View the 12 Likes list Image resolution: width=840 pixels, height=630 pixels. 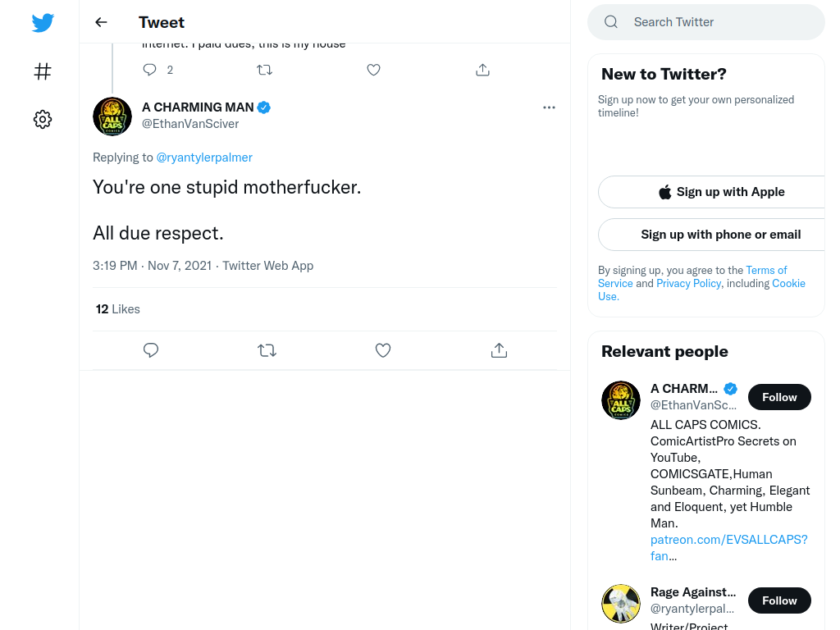click(x=118, y=309)
